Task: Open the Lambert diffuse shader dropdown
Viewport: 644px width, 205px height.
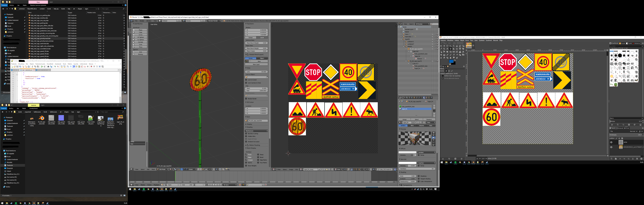Action: coord(426,152)
